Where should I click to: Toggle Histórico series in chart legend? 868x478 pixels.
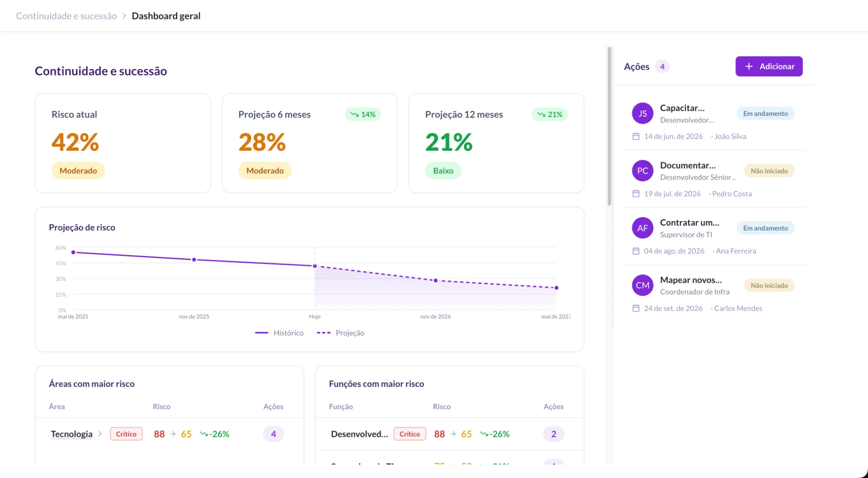coord(279,333)
